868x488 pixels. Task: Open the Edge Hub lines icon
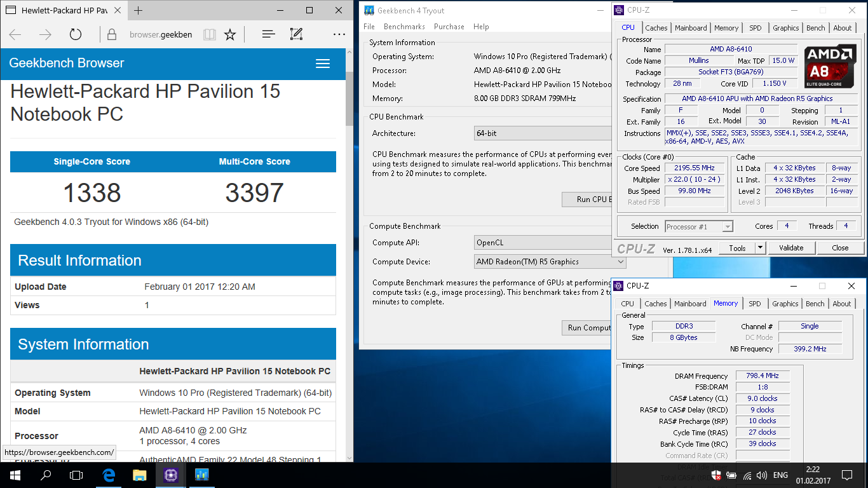(268, 35)
